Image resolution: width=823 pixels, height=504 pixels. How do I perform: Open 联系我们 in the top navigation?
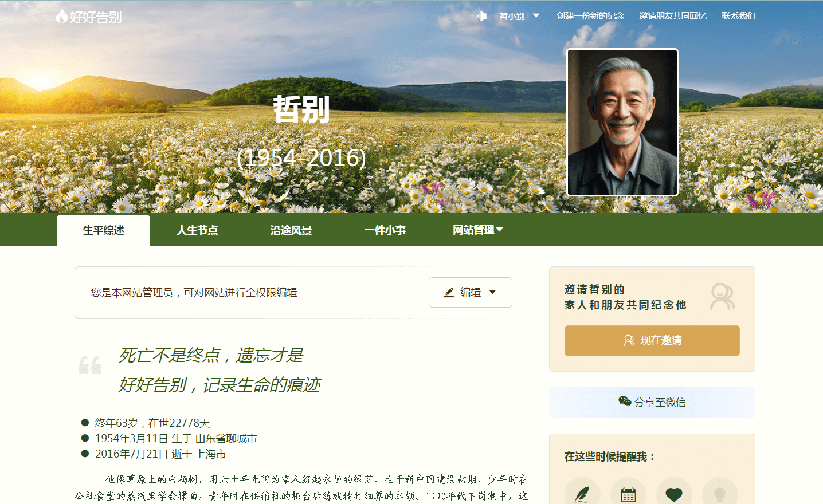(738, 16)
